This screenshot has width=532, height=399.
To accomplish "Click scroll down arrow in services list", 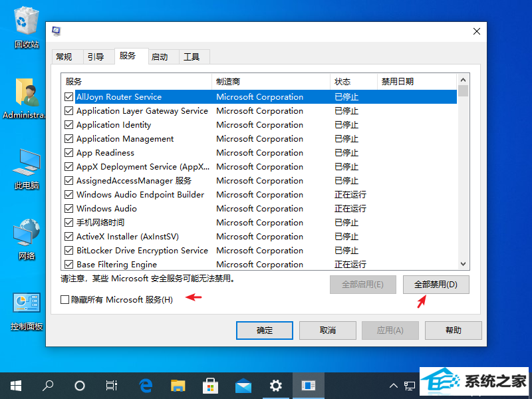I will (463, 263).
